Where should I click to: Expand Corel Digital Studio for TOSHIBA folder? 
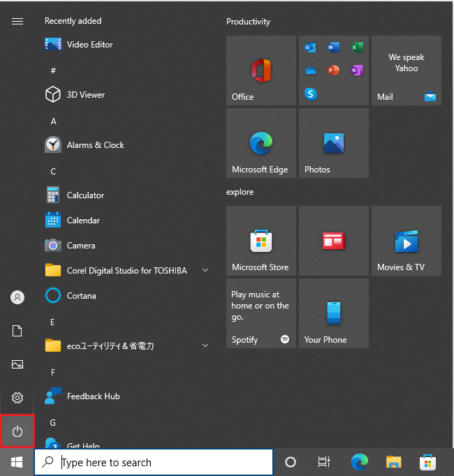click(205, 270)
